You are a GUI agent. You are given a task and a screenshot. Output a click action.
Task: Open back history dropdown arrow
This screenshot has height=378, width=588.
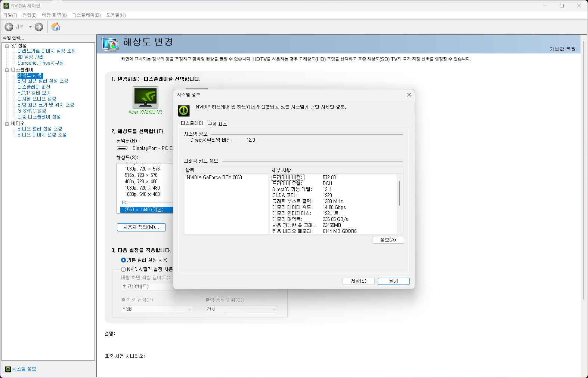[x=30, y=27]
